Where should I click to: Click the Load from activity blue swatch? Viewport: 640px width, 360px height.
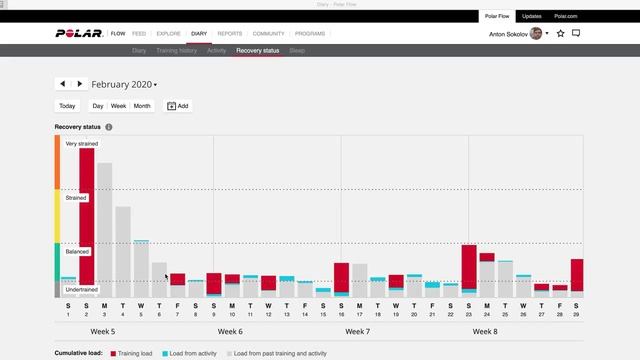click(165, 353)
